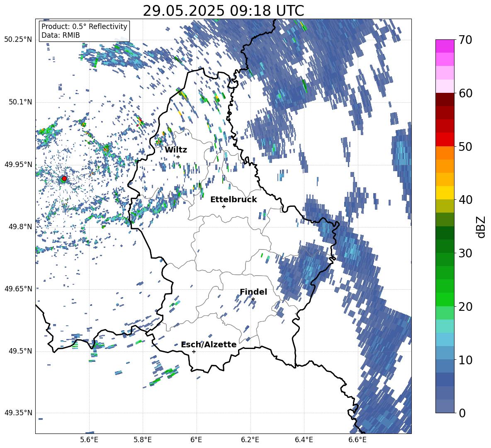Pick the bright red colorbar swatch below 50
Screen dimensions: 491x448
point(445,139)
